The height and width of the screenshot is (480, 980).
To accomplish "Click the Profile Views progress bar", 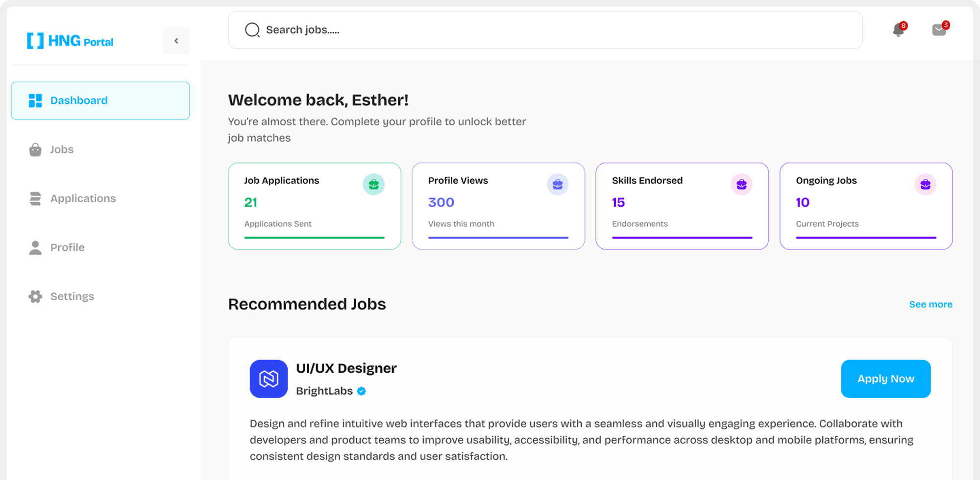I will pyautogui.click(x=498, y=238).
